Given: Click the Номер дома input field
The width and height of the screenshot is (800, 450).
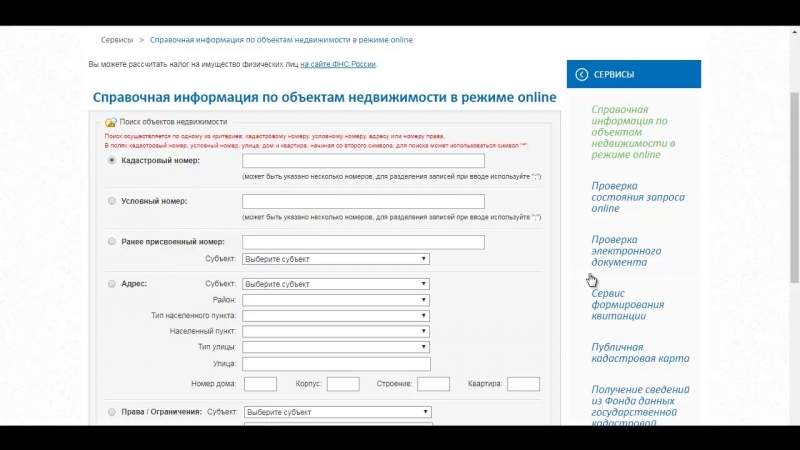Looking at the screenshot, I should (260, 384).
